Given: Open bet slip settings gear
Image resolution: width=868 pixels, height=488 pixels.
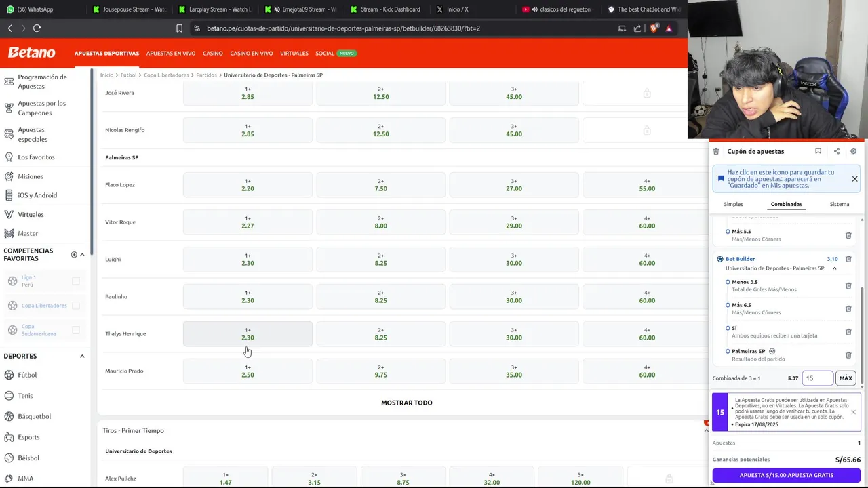Looking at the screenshot, I should pos(853,151).
